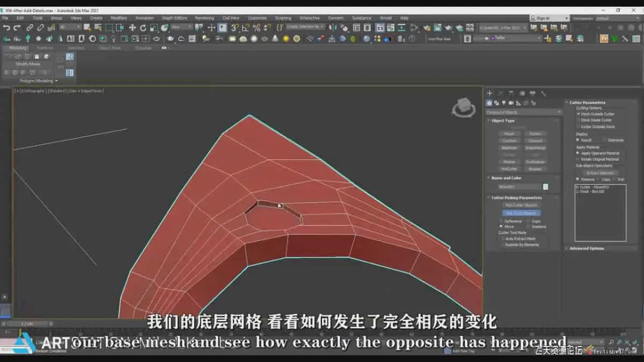644x362 pixels.
Task: Select the Helpers category icon
Action: pos(518,103)
